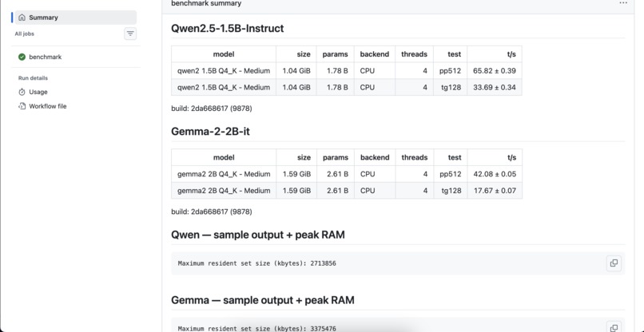
Task: Click the 1.04 GiB cell in qwen pp512 row
Action: [296, 70]
